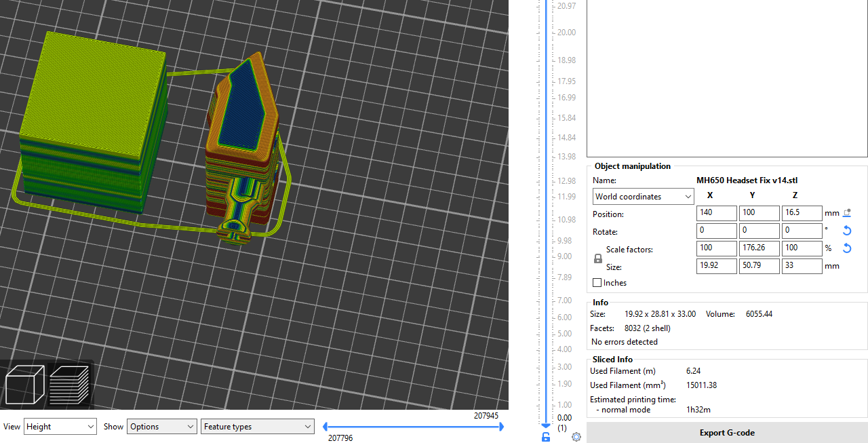Click the horizontal slider left thumb at 207796
The image size is (868, 443).
click(x=325, y=427)
